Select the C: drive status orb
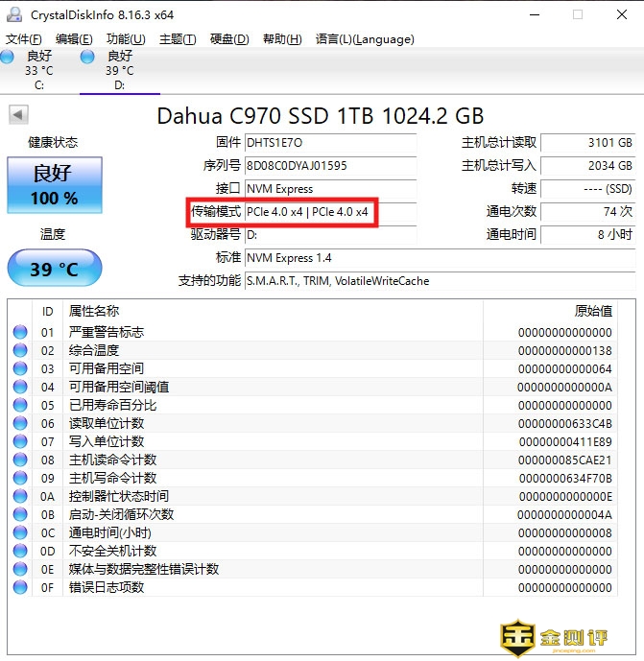 point(9,58)
